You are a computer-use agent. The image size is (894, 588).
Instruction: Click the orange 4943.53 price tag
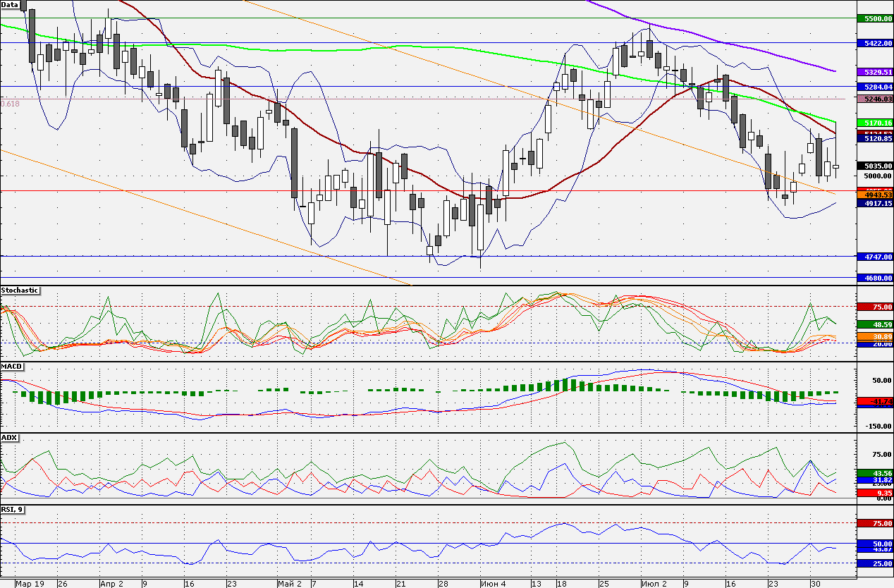click(x=874, y=195)
